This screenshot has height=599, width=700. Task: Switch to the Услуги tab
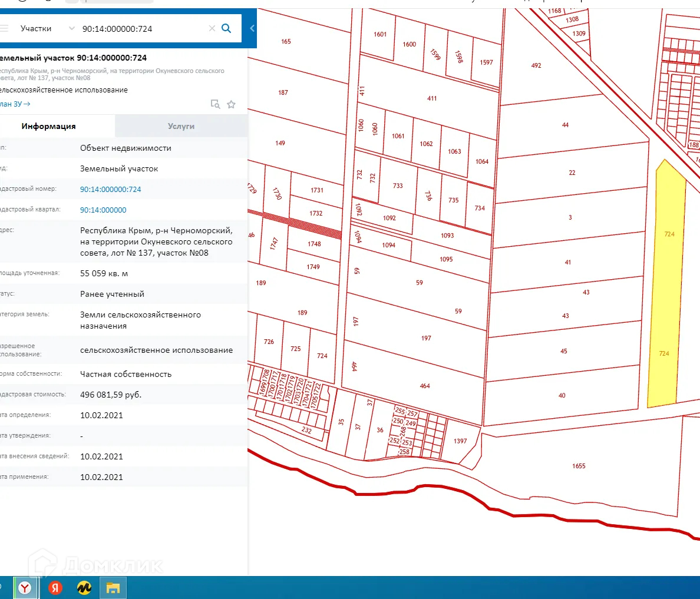pyautogui.click(x=181, y=126)
